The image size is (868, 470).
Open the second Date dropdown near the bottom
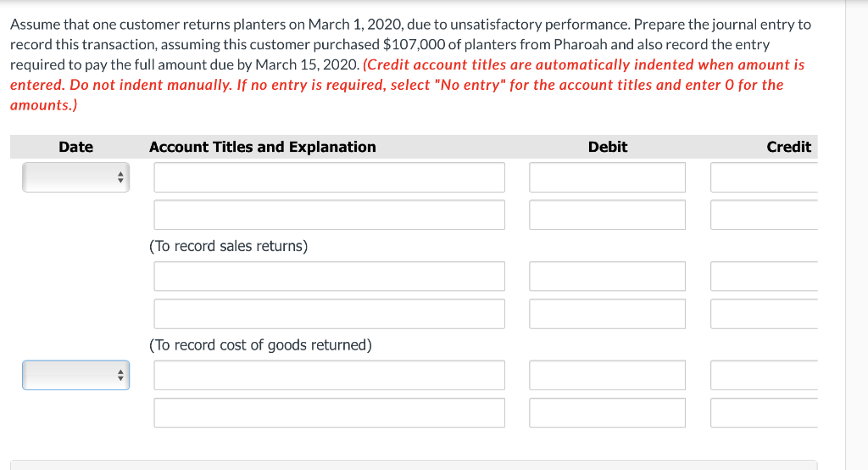76,375
